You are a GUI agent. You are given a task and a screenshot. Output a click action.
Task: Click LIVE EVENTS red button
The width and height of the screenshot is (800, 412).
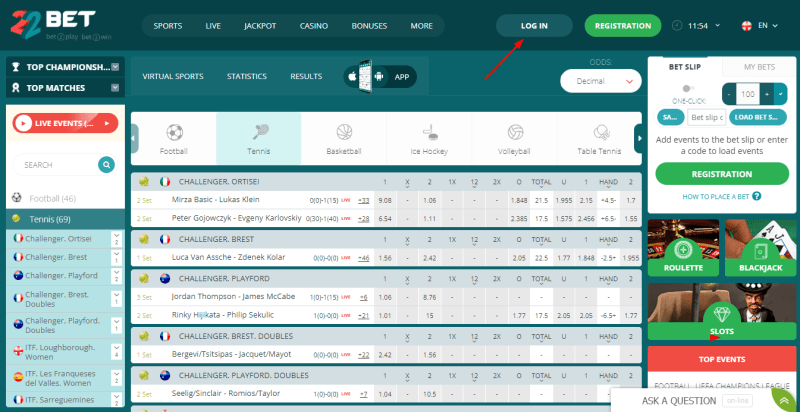(x=65, y=123)
